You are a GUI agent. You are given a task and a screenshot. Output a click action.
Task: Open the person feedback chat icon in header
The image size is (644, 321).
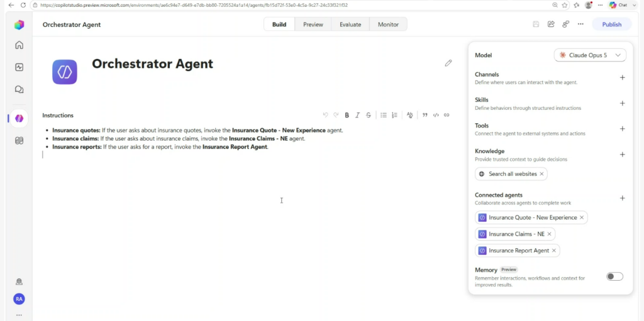(565, 24)
